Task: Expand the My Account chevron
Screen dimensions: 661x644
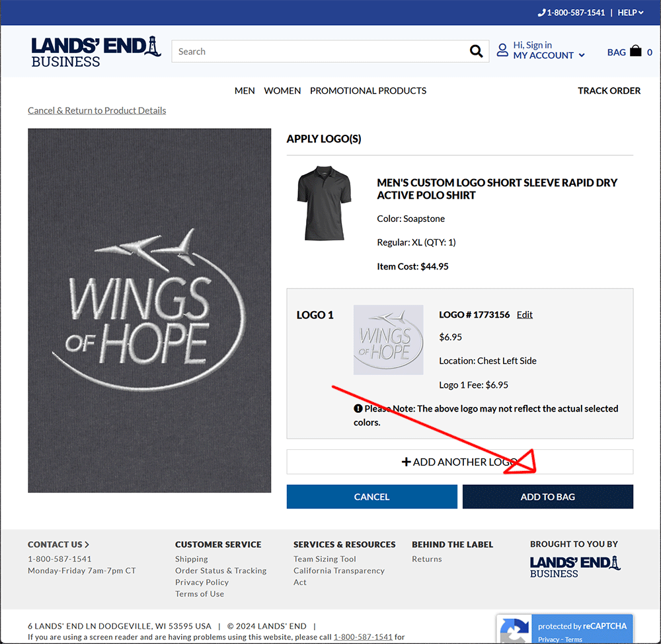Action: tap(582, 55)
